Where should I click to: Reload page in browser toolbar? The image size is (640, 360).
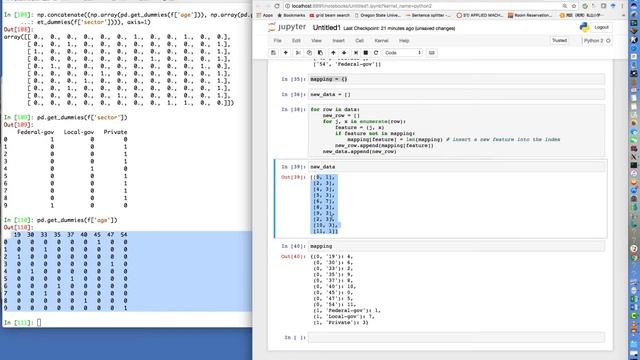tap(277, 6)
